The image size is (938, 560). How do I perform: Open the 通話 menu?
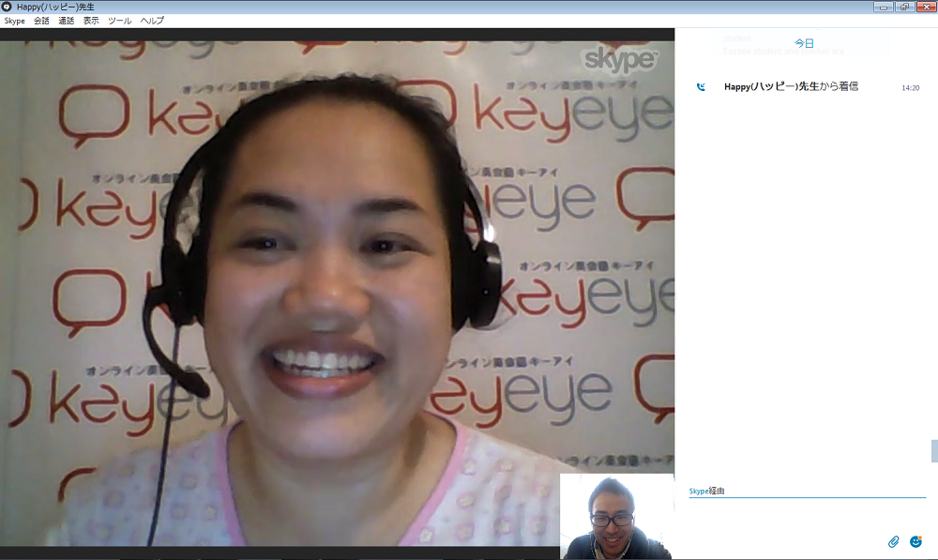tap(66, 21)
